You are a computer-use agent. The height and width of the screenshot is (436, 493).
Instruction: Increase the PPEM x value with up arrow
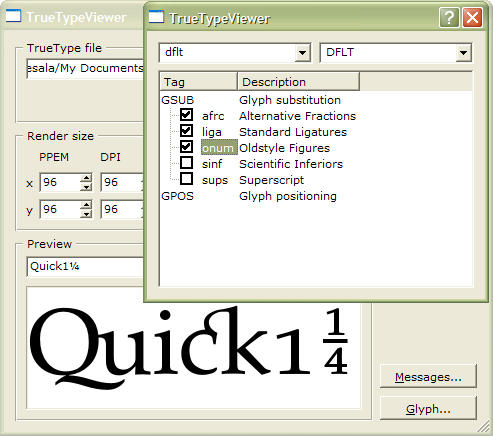[86, 178]
